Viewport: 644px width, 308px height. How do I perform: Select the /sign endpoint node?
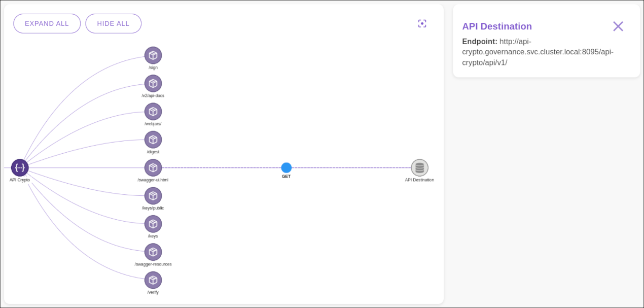click(153, 55)
